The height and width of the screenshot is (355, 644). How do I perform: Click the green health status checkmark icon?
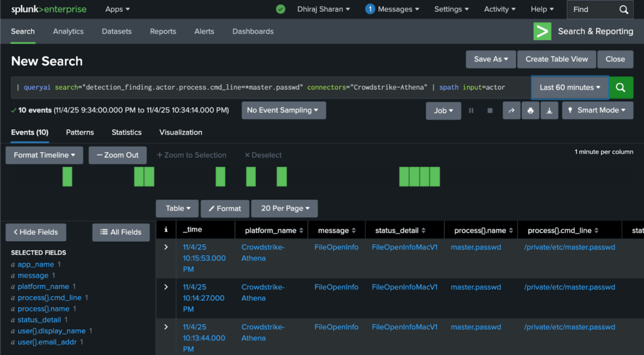point(280,9)
